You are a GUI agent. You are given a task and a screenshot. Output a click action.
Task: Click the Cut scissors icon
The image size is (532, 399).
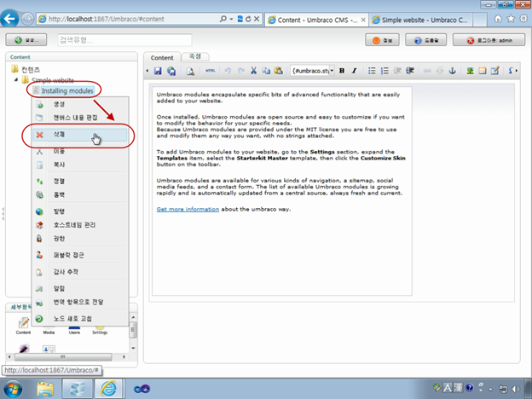253,71
